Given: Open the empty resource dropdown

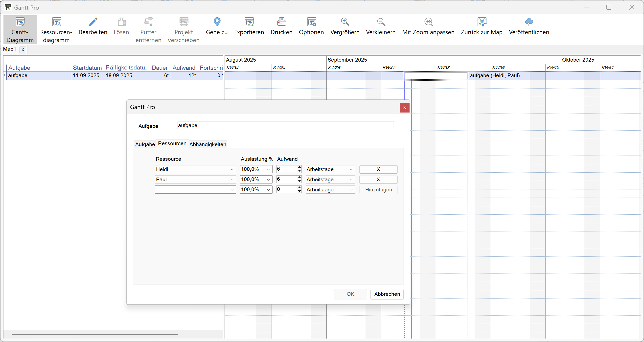Looking at the screenshot, I should tap(232, 190).
